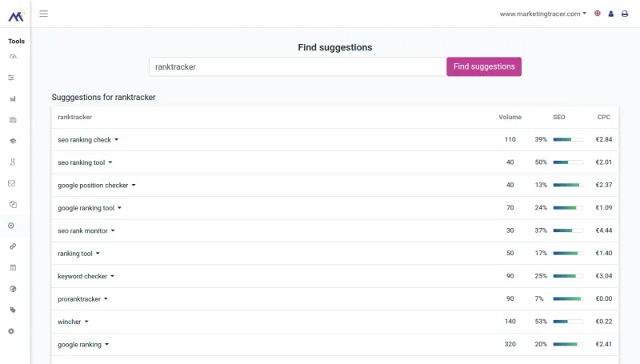Click SEO percentage 7%
Screen dimensions: 640x364
tap(539, 298)
